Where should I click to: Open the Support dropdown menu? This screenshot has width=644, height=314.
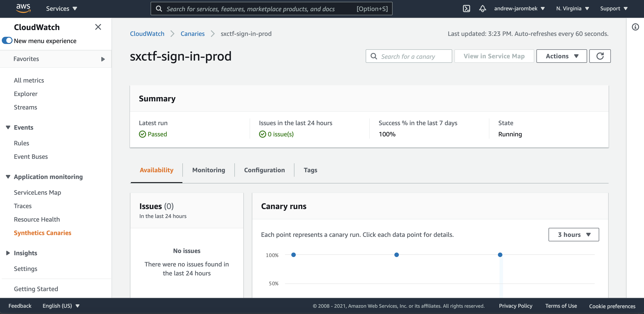click(x=614, y=9)
